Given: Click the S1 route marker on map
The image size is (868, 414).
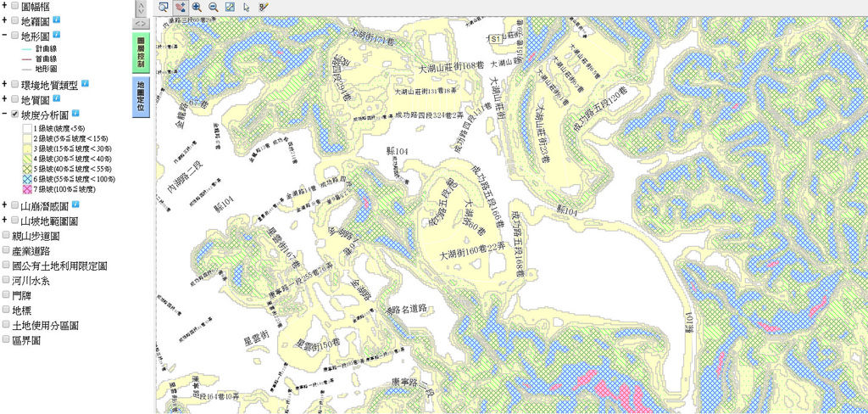Looking at the screenshot, I should pyautogui.click(x=495, y=39).
